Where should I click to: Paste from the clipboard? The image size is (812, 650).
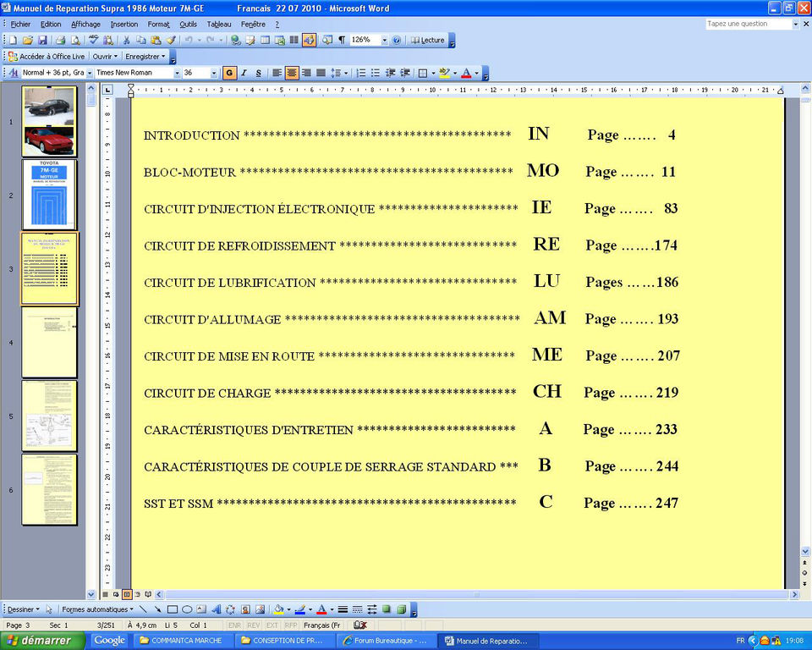click(156, 40)
